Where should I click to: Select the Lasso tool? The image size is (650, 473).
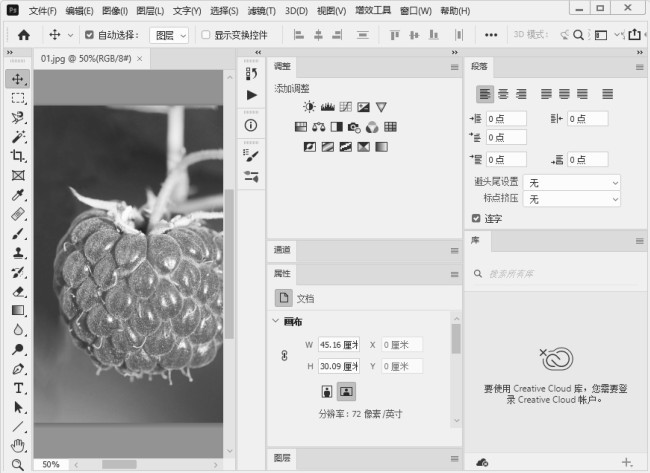tap(17, 118)
